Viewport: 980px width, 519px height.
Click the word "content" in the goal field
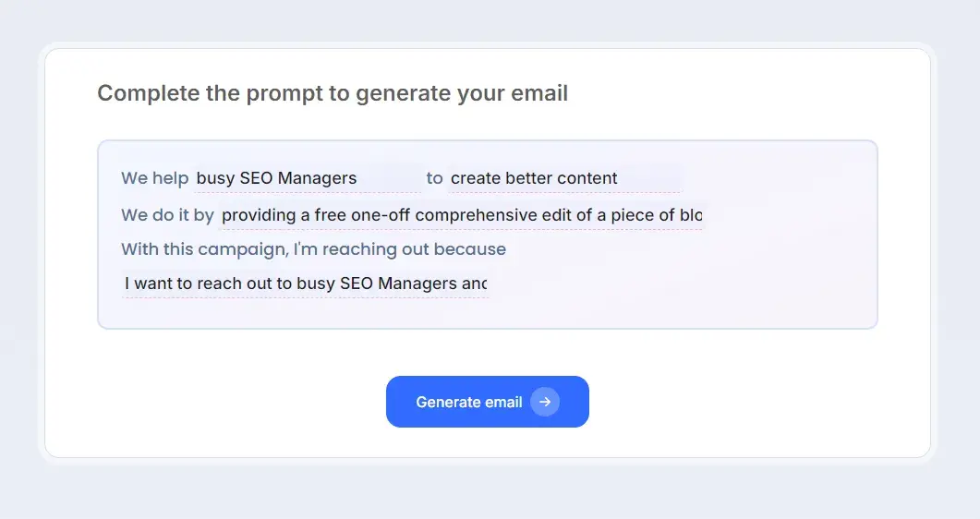tap(586, 178)
